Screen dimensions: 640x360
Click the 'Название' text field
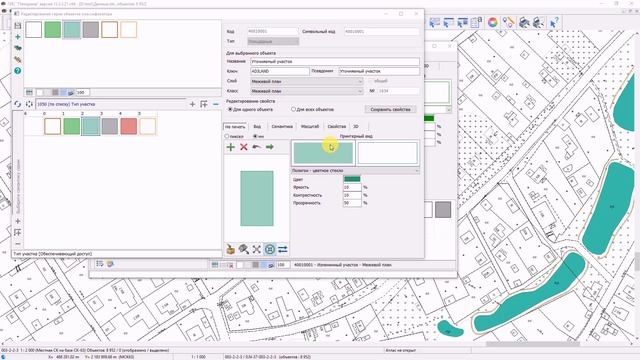click(x=335, y=62)
